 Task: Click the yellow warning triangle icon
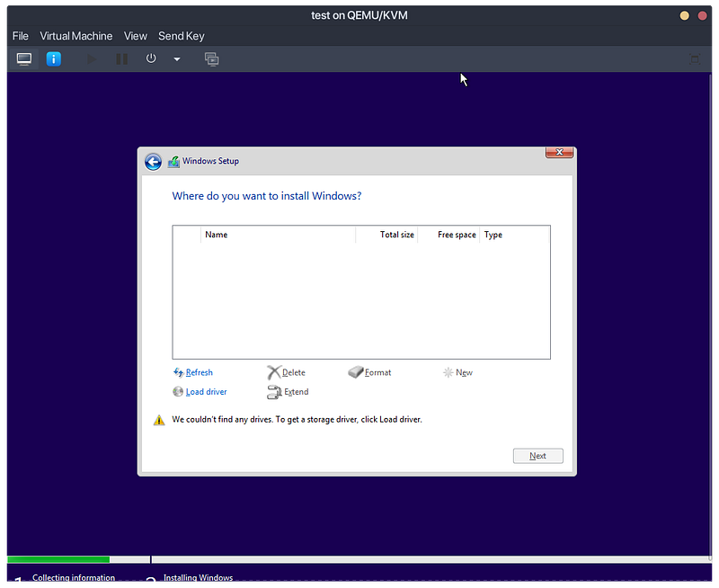coord(159,420)
